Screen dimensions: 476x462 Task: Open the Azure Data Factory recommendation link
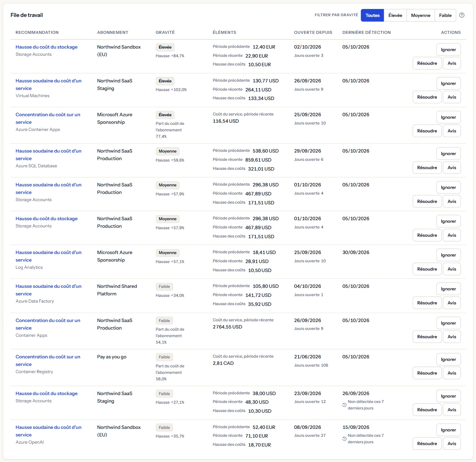[49, 290]
